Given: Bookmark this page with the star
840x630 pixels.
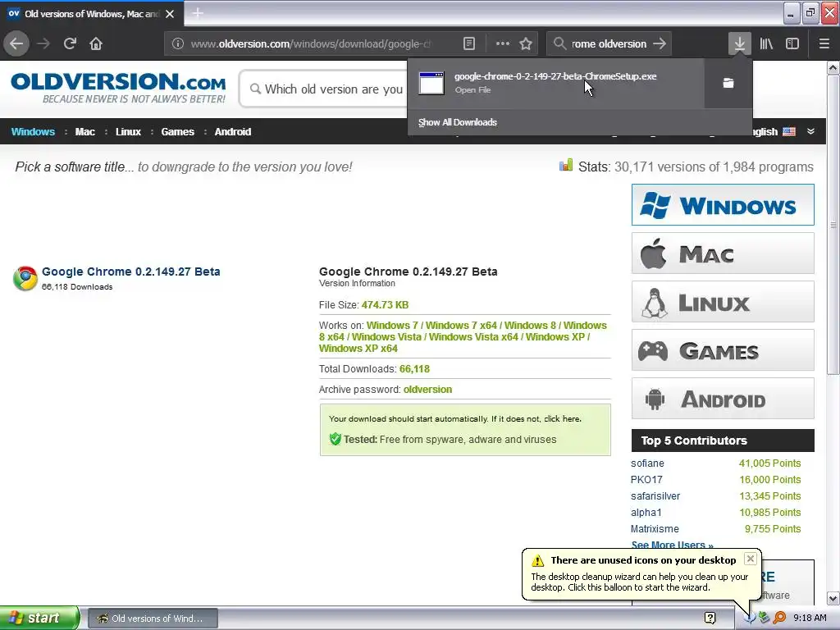Looking at the screenshot, I should coord(526,44).
